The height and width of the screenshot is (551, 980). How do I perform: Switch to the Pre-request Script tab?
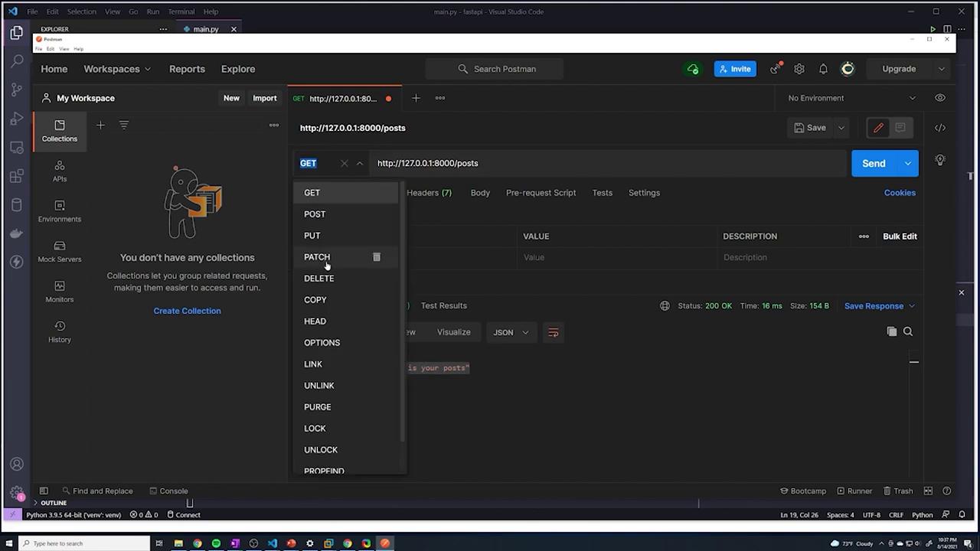click(541, 193)
